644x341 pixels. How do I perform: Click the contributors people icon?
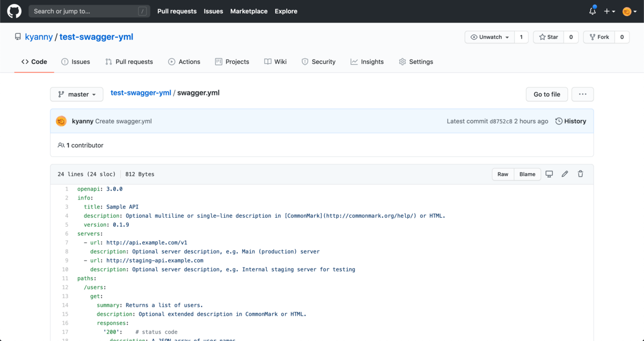point(61,145)
